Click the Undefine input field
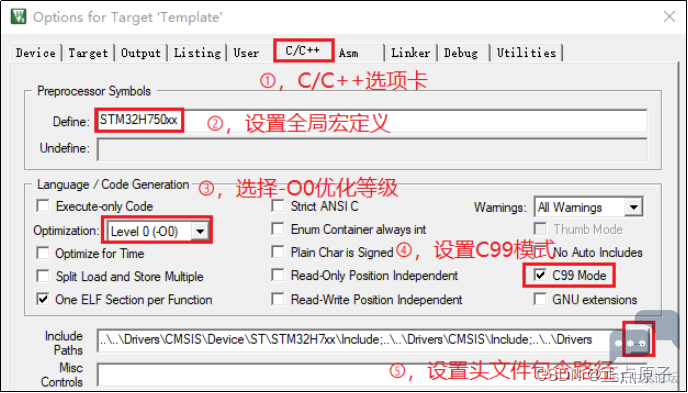Image resolution: width=688 pixels, height=393 pixels. point(372,149)
